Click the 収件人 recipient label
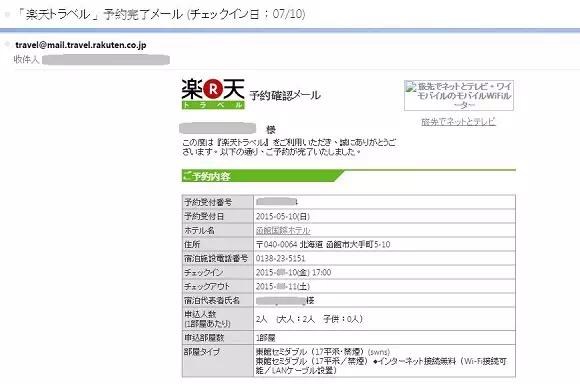Screen dimensions: 580x384 point(26,60)
